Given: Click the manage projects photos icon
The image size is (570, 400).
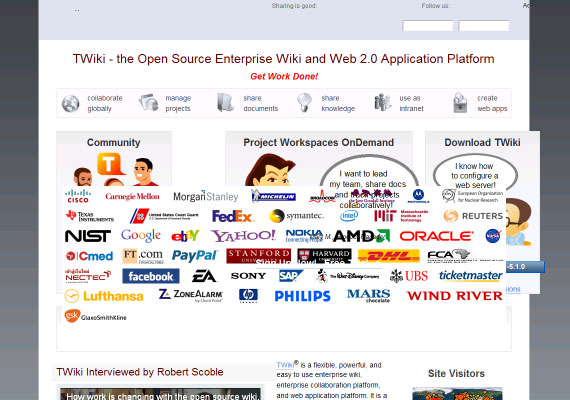Looking at the screenshot, I should [149, 102].
